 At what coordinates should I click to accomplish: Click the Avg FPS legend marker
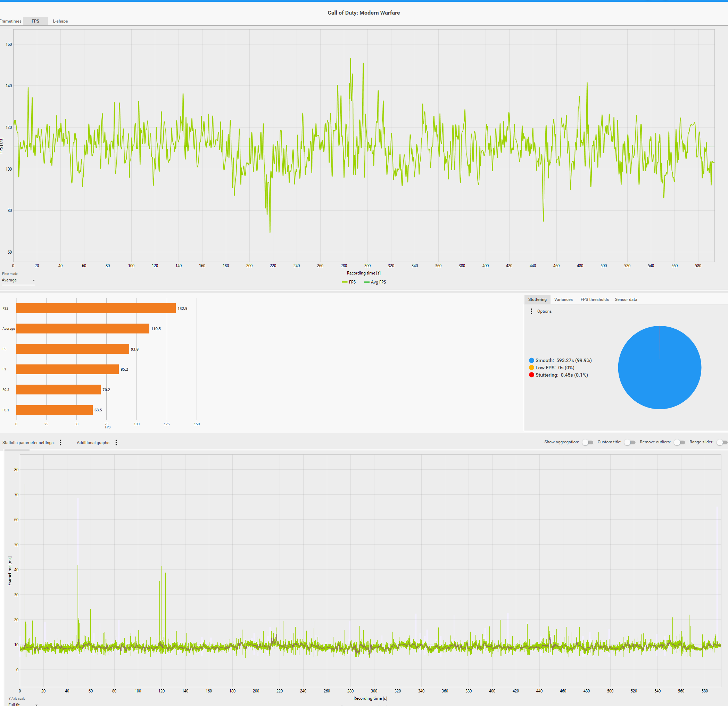[x=366, y=282]
